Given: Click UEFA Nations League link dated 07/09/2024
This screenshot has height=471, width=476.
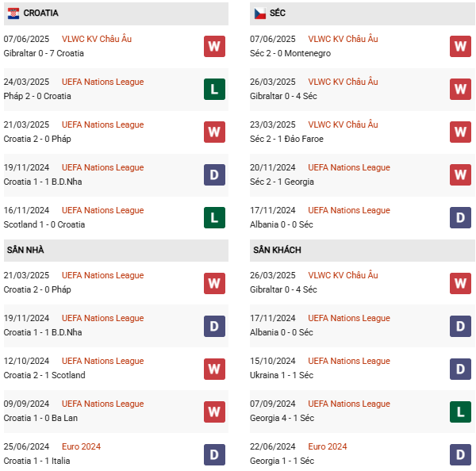Looking at the screenshot, I should click(x=348, y=404).
